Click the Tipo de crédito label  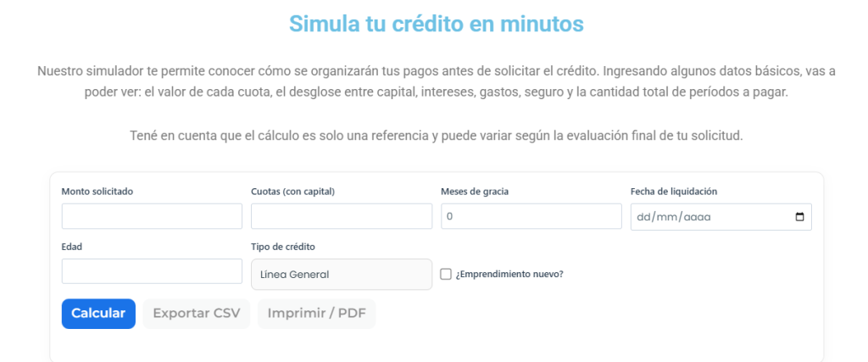283,247
